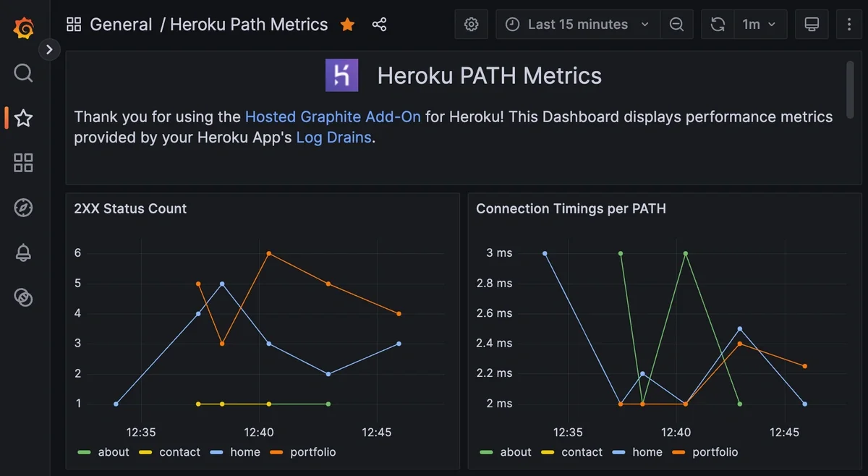Viewport: 868px width, 476px height.
Task: Hide the portfolio series in 2XX Status Count
Action: pyautogui.click(x=312, y=452)
